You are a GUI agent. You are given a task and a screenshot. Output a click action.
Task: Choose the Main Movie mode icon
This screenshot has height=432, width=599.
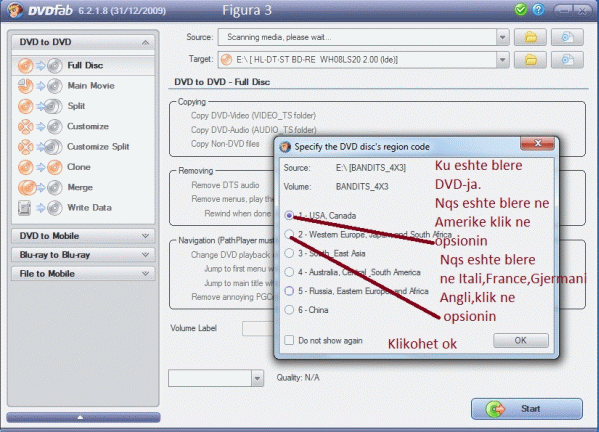(40, 86)
